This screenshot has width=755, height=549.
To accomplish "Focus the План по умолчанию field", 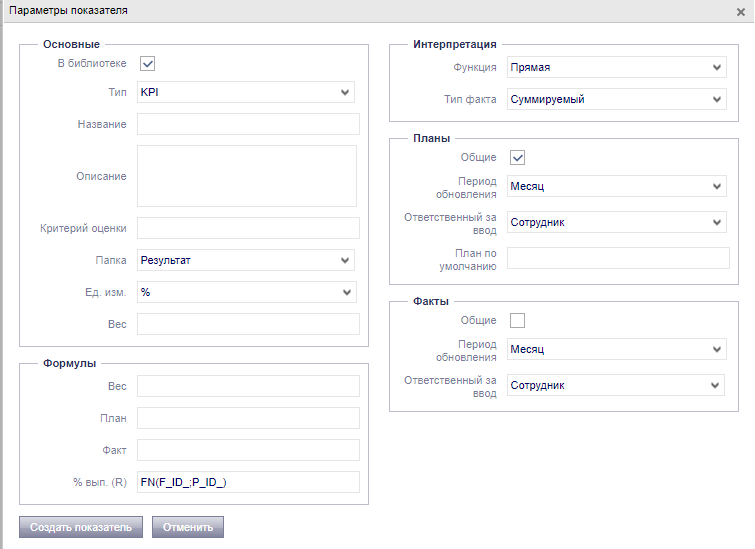I will pyautogui.click(x=618, y=259).
